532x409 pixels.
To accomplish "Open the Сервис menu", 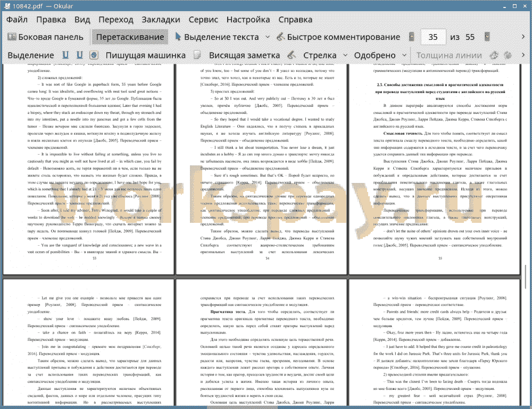I will pos(203,20).
